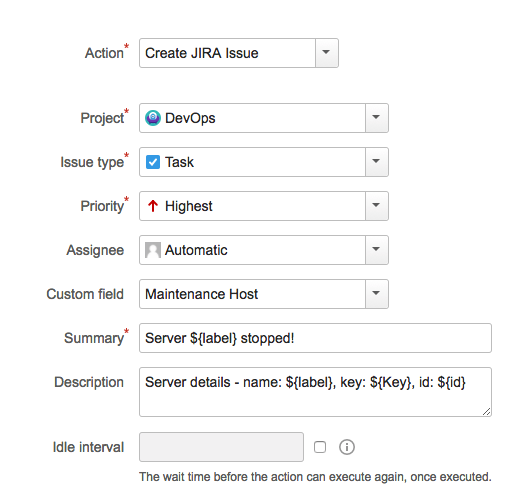Click the Priority label
The width and height of the screenshot is (525, 501).
click(x=102, y=206)
